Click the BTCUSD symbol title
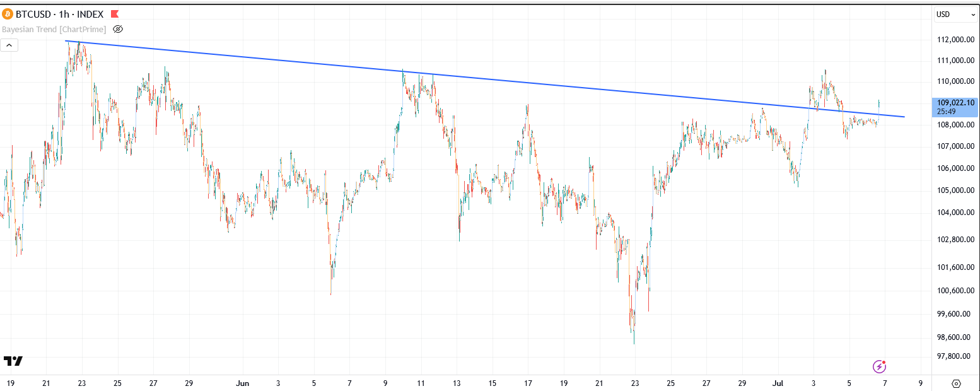 [34, 14]
